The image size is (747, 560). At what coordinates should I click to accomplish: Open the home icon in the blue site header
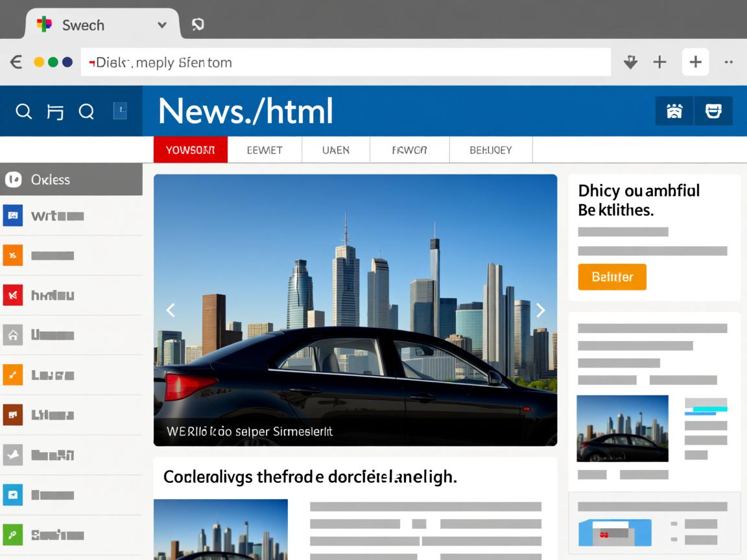point(674,111)
